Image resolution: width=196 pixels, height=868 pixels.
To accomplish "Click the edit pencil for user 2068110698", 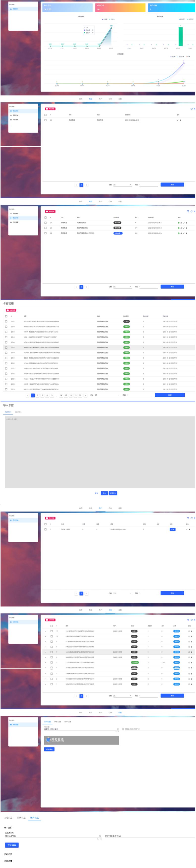I will coord(187,529).
